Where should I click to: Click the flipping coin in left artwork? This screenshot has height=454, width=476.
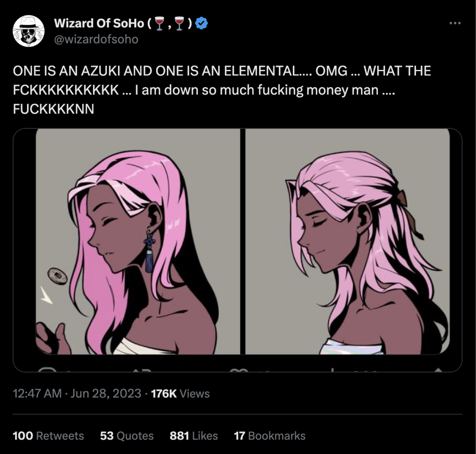pos(57,276)
